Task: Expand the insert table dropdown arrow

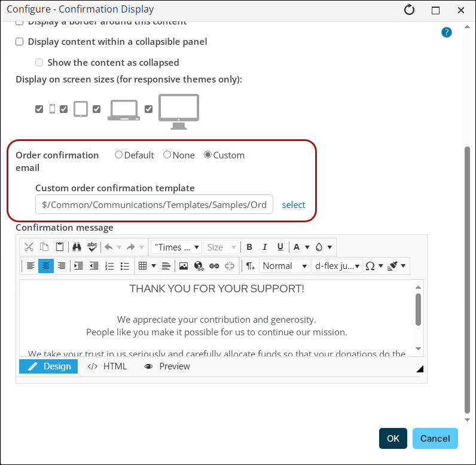Action: [154, 266]
